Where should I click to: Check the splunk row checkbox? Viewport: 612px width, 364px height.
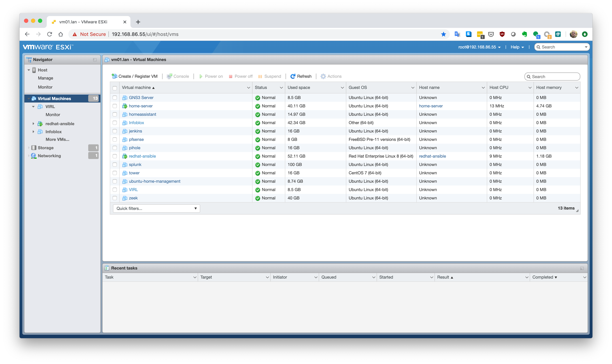pos(115,165)
